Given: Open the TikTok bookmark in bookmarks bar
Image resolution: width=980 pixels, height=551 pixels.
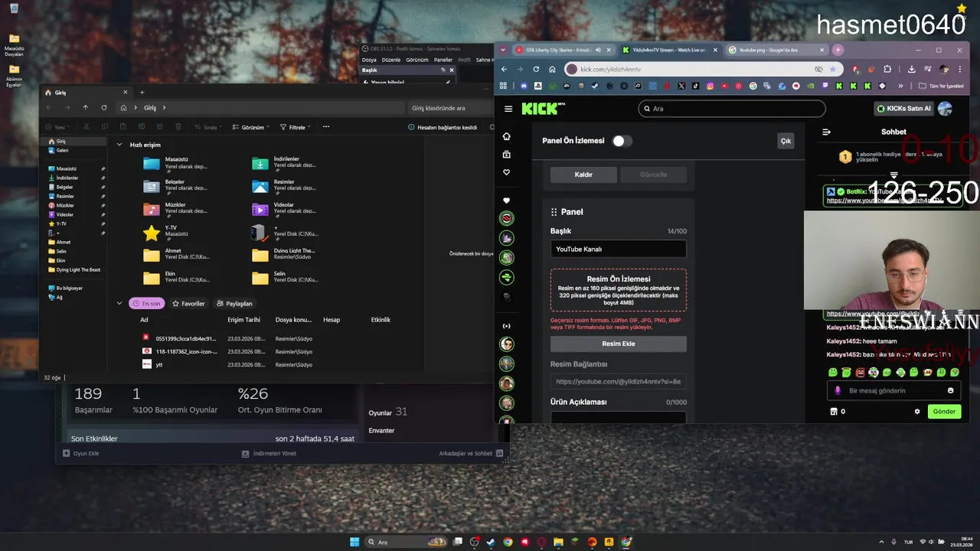Looking at the screenshot, I should coord(695,86).
